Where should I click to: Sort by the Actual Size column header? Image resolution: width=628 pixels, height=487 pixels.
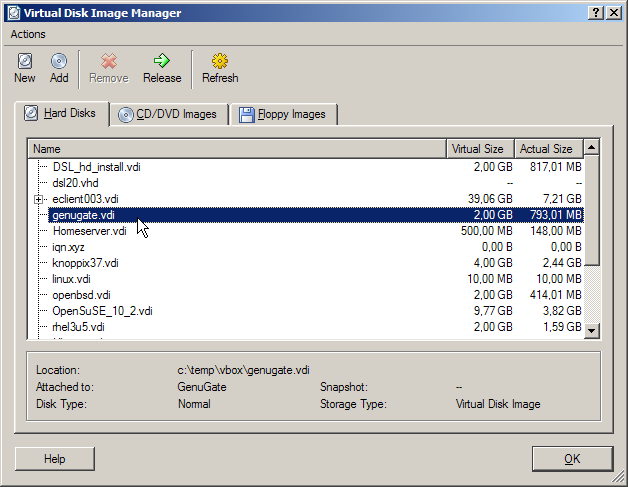point(547,149)
